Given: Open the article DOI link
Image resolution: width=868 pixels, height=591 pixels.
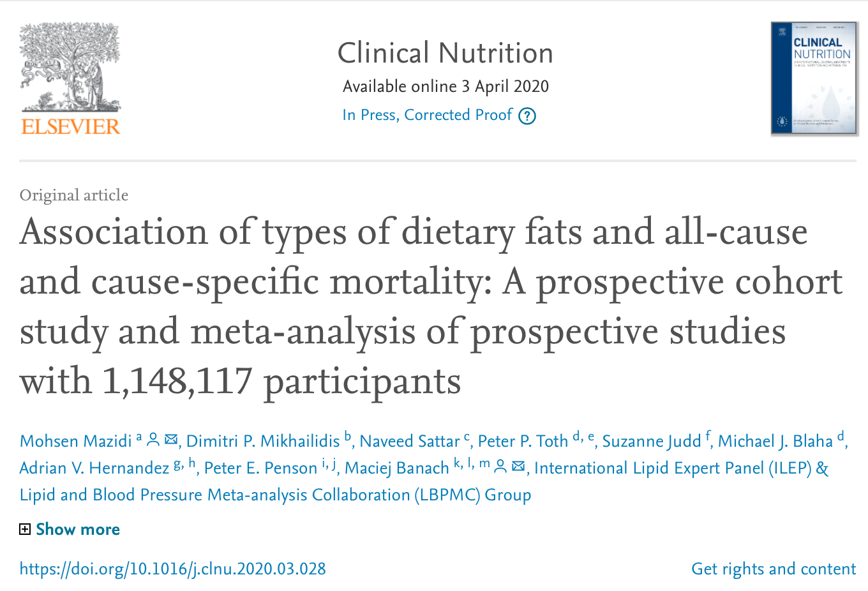Looking at the screenshot, I should 172,569.
